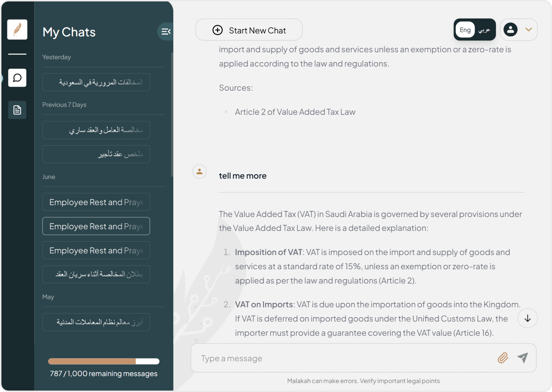The width and height of the screenshot is (552, 392).
Task: Open the documents section icon
Action: coord(17,110)
